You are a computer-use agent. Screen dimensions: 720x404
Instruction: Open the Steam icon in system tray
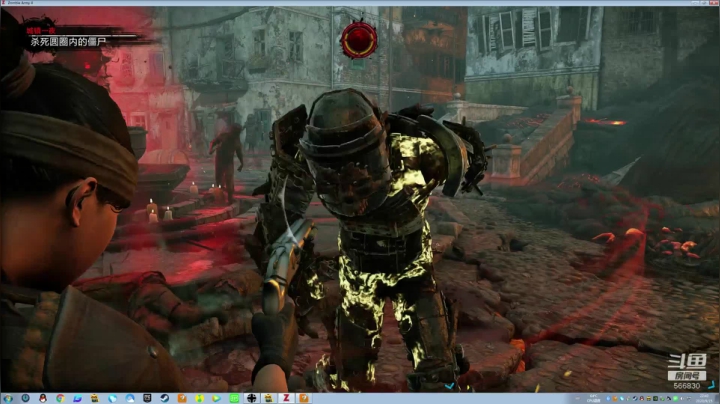click(635, 398)
